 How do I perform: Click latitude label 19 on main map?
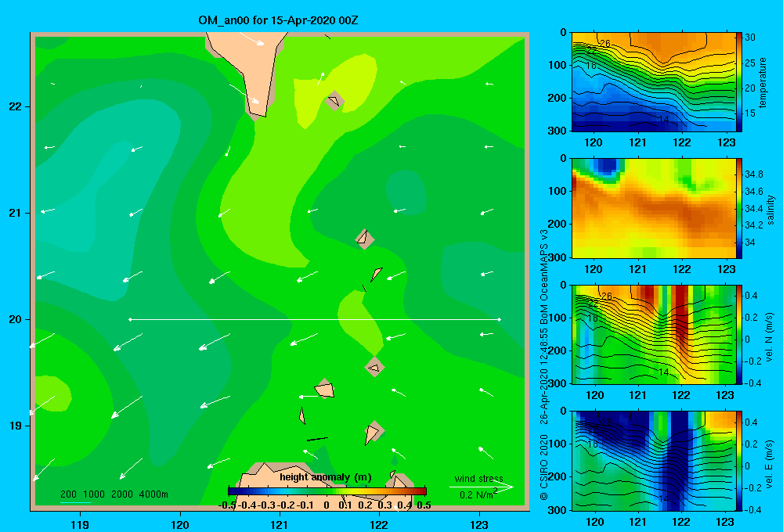coord(16,426)
